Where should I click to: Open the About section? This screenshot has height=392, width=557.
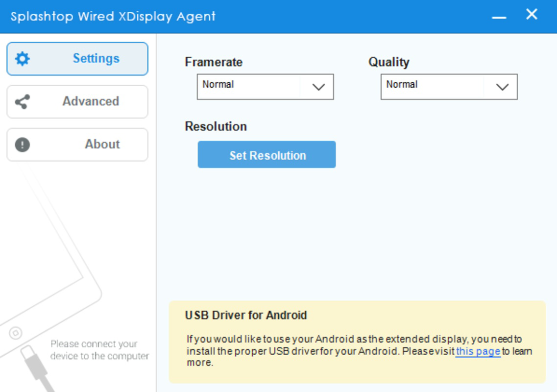[77, 144]
